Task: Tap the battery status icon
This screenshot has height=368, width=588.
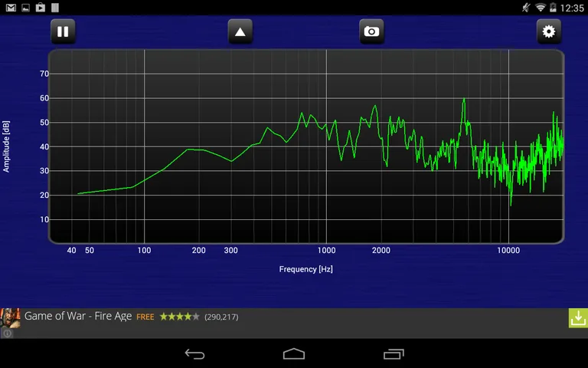Action: (x=553, y=8)
